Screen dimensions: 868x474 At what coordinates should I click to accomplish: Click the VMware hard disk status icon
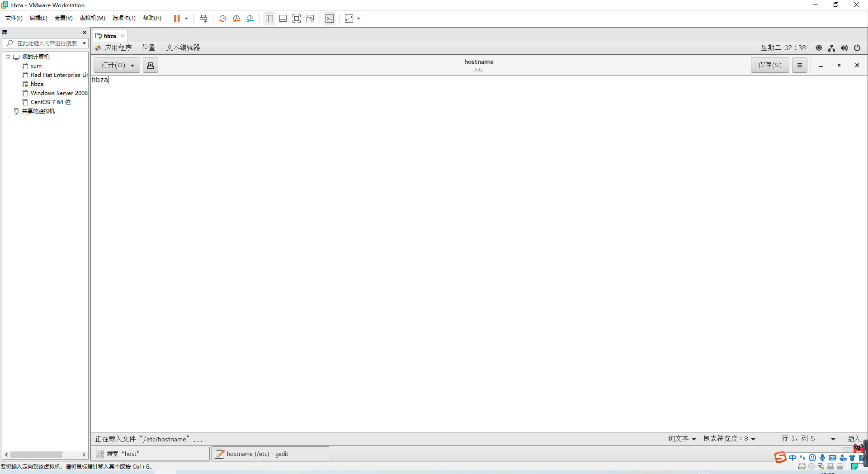pos(802,467)
